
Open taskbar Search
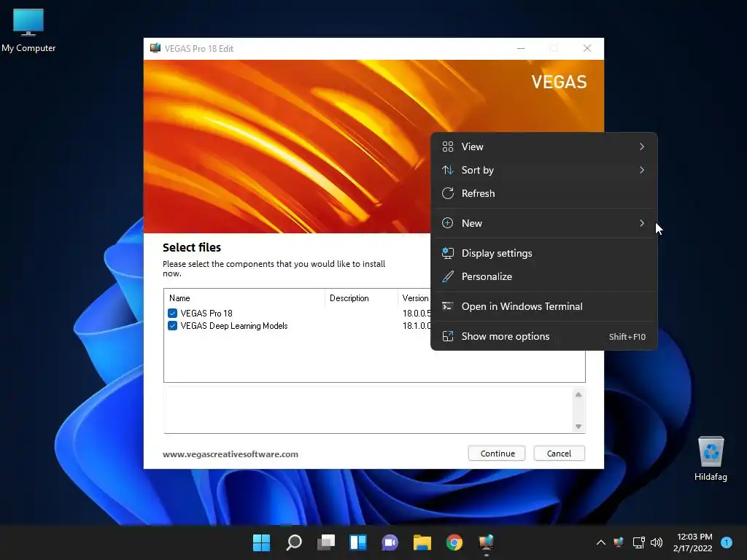[x=293, y=542]
